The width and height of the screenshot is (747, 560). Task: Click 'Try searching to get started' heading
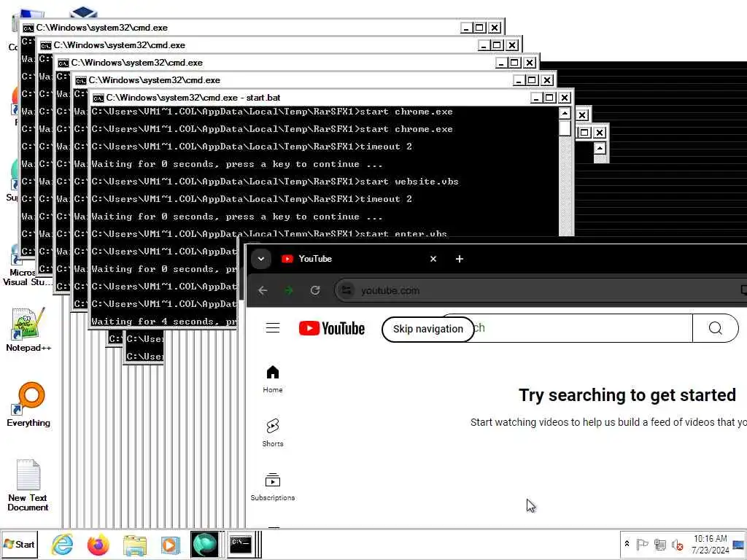coord(627,394)
